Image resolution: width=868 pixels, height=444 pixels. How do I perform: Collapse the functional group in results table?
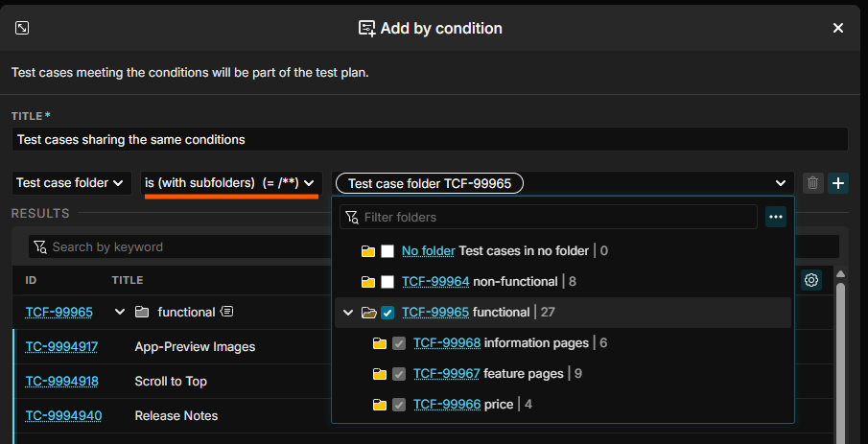click(120, 312)
